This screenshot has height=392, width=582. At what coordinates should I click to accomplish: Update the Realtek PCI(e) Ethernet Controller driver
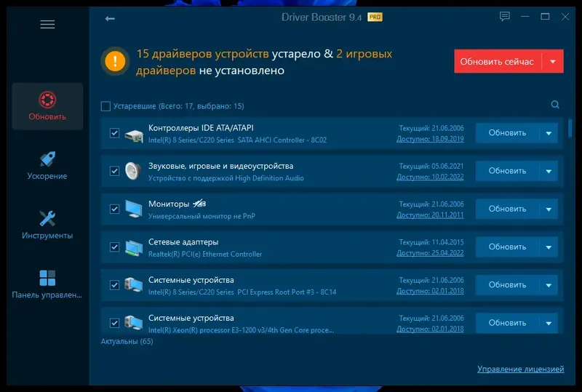coord(507,247)
